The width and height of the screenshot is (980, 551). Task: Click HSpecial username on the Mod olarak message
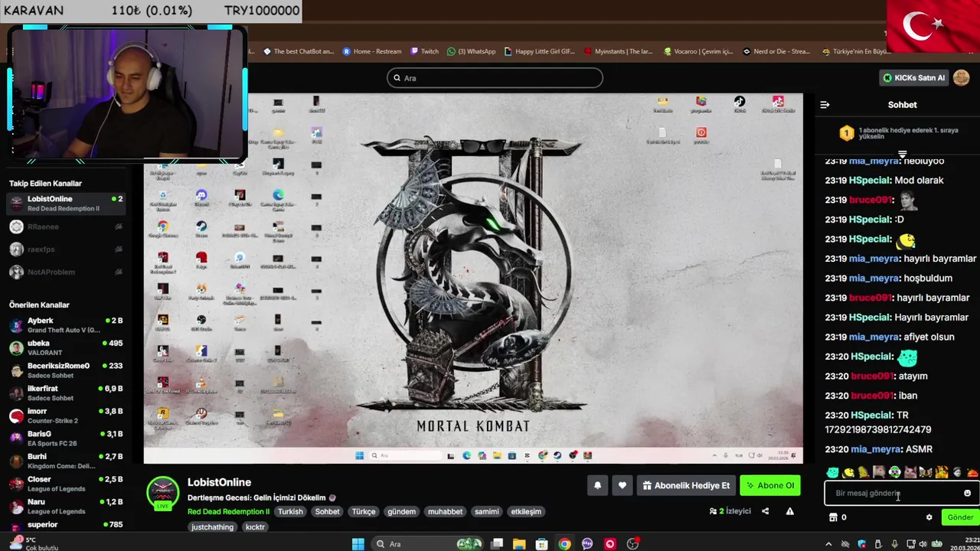[871, 181]
